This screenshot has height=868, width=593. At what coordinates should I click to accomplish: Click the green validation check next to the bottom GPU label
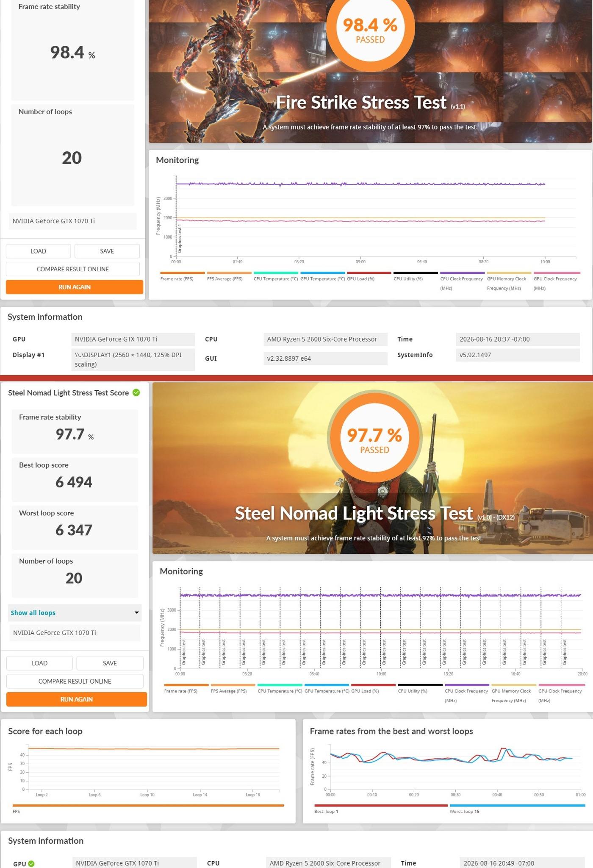[x=31, y=863]
